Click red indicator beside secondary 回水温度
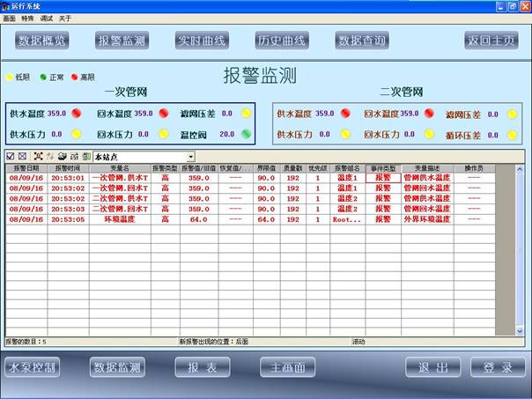Image resolution: width=532 pixels, height=399 pixels. click(428, 114)
